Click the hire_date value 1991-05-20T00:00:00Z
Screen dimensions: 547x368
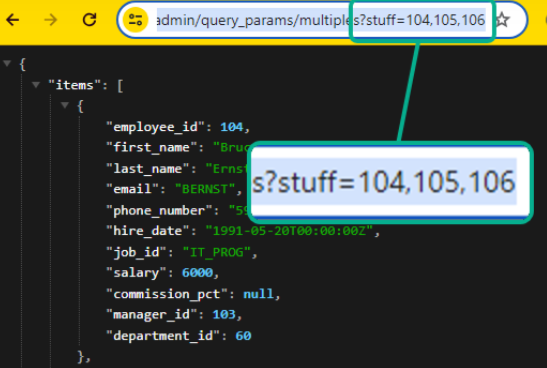[289, 231]
